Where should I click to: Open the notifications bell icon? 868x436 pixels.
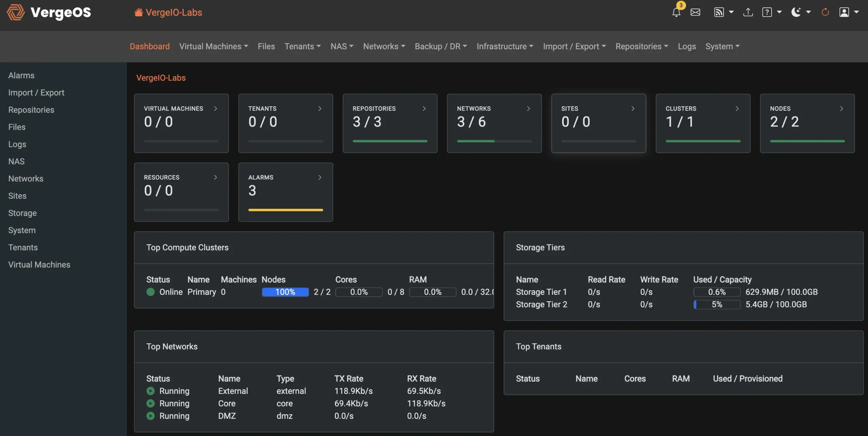pos(676,13)
